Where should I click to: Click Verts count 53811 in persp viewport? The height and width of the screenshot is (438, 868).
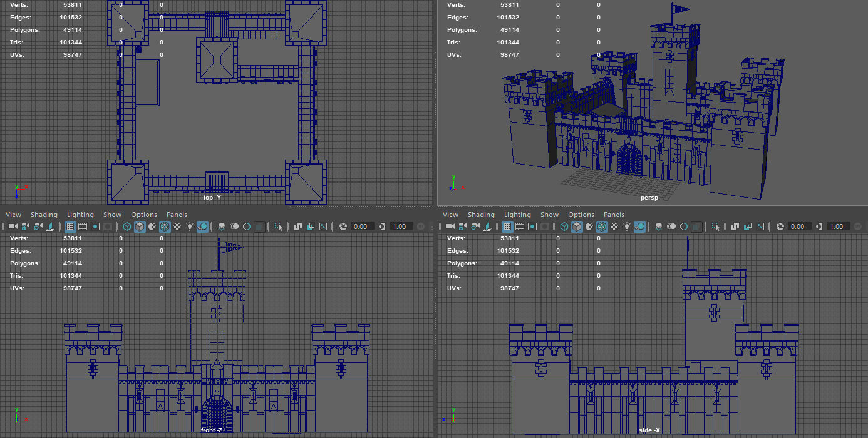510,5
